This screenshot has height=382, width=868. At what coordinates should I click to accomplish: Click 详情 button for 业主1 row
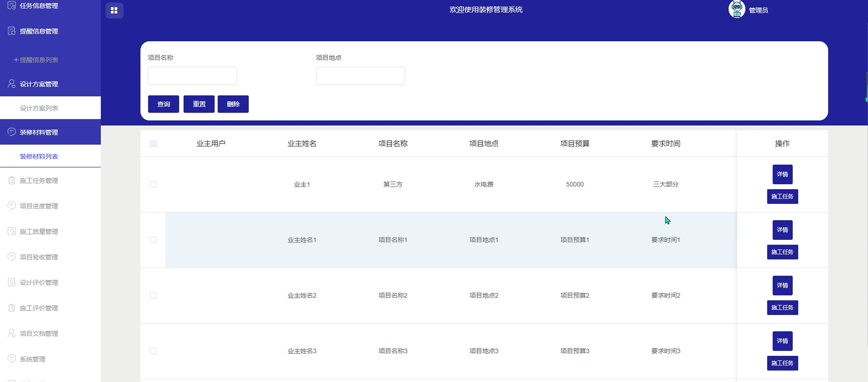782,174
